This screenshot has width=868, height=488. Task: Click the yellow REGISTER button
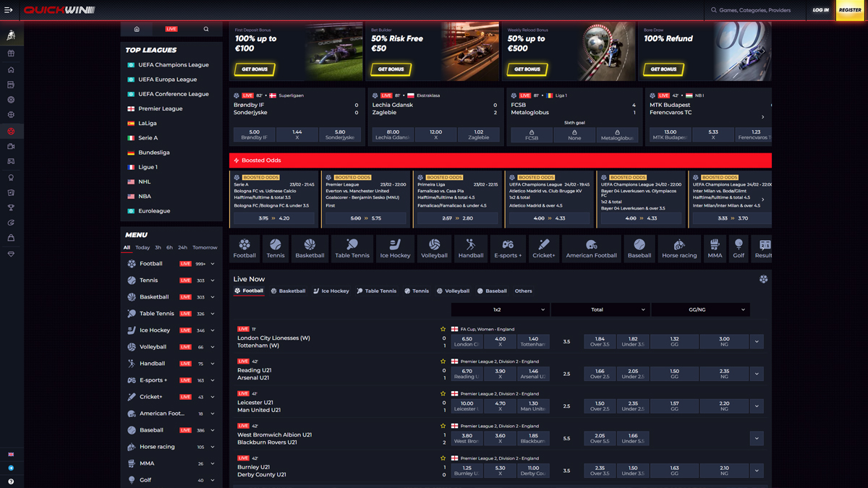(850, 10)
